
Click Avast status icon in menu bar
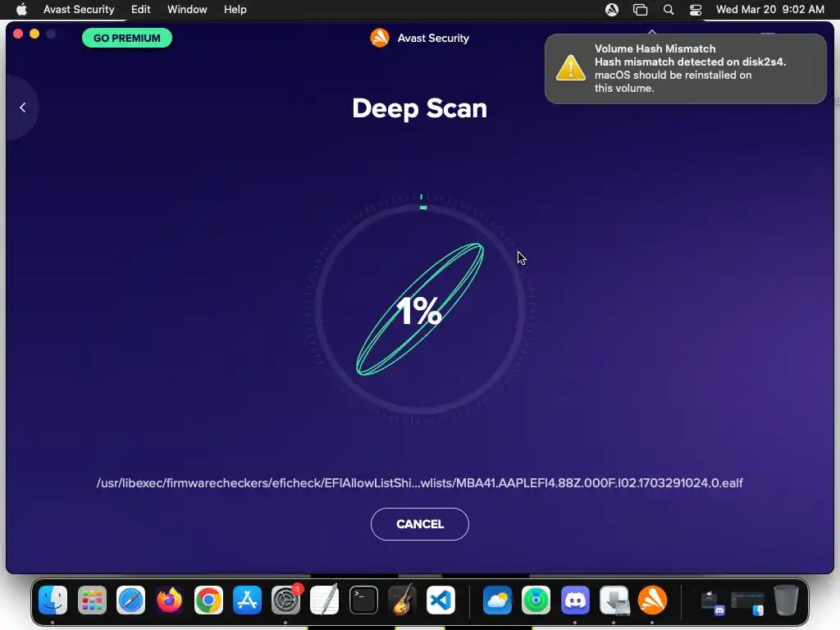[x=612, y=10]
